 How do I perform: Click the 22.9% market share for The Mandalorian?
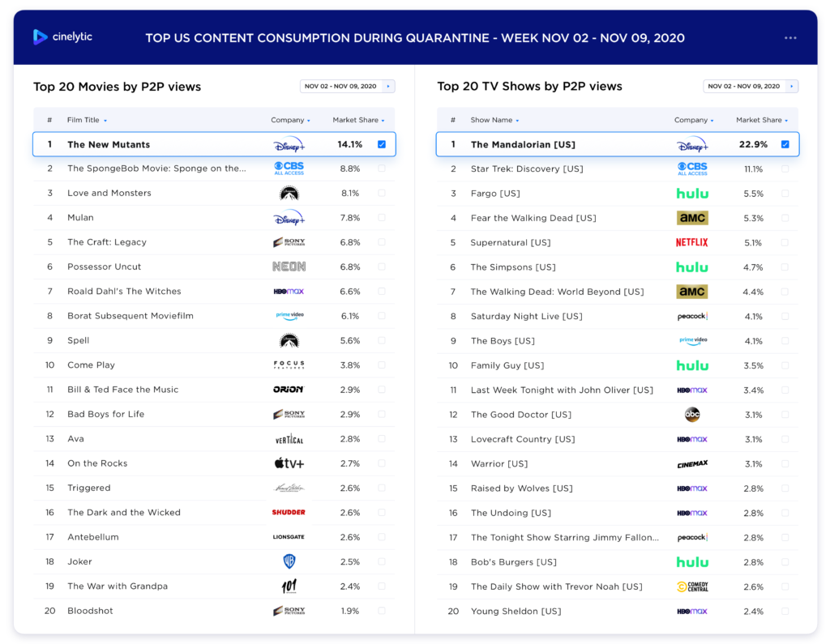(753, 144)
